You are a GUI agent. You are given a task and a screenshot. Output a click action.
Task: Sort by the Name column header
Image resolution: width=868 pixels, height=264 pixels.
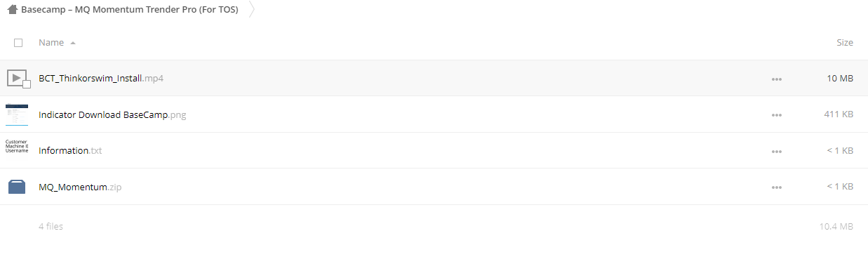51,43
